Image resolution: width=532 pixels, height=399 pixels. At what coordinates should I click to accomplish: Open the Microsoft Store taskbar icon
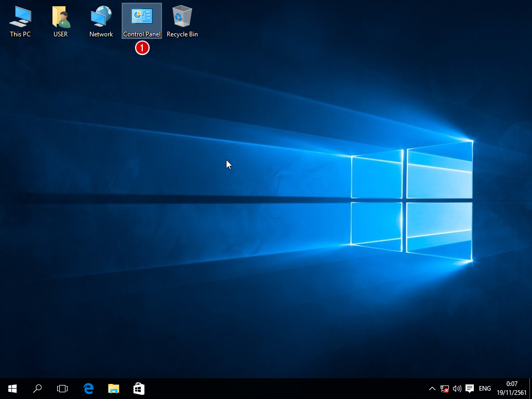139,389
